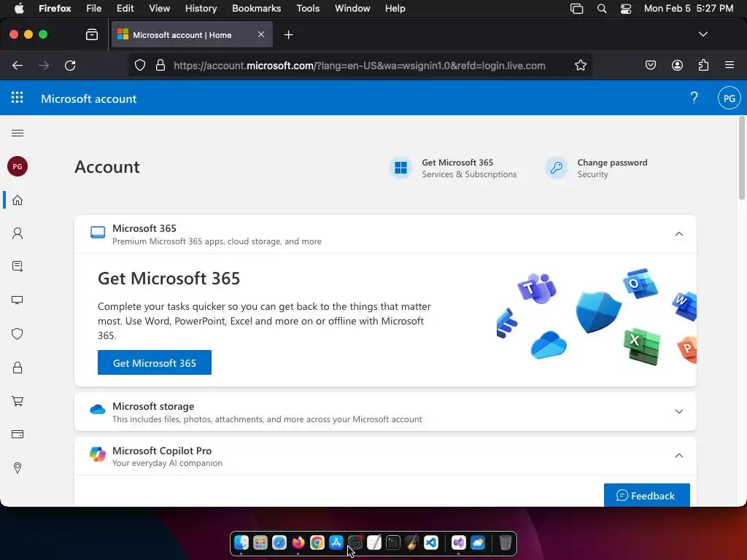Toggle the hamburger navigation menu in sidebar
747x560 pixels.
click(x=18, y=133)
